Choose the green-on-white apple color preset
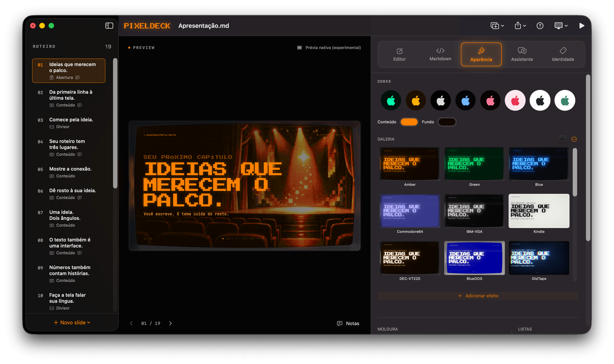The width and height of the screenshot is (614, 364). click(x=565, y=101)
